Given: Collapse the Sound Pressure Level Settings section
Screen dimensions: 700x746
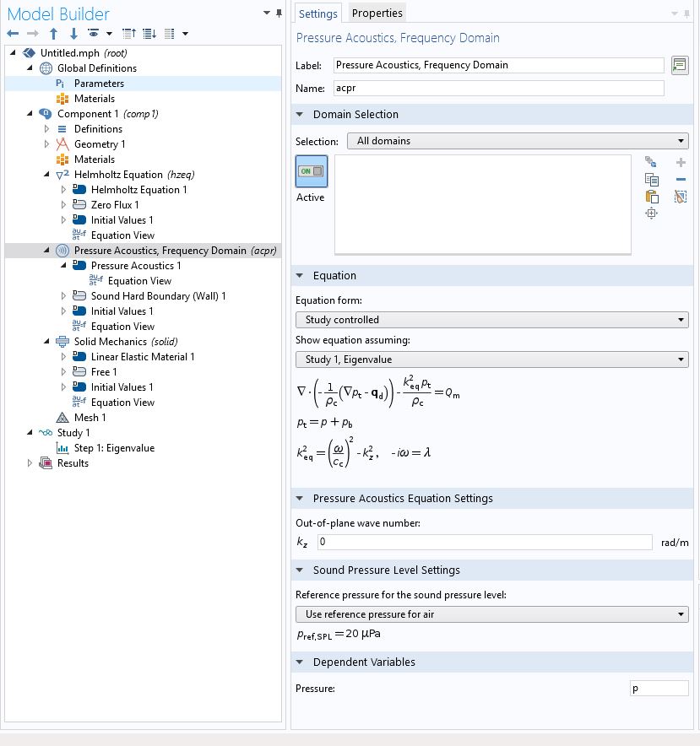Looking at the screenshot, I should (301, 570).
